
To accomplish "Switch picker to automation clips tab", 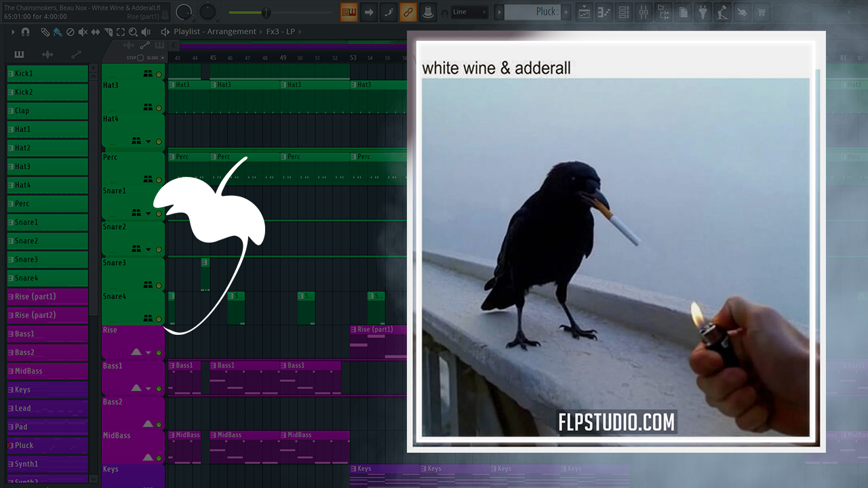I will [76, 54].
